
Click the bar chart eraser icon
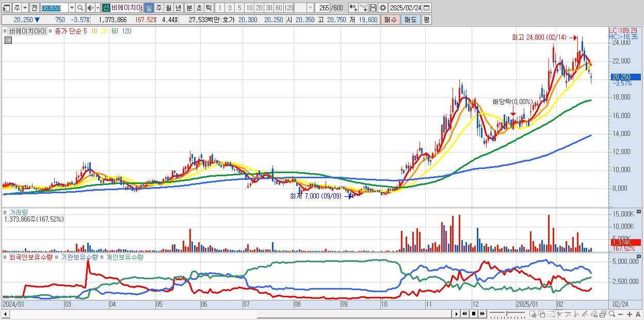click(594, 314)
